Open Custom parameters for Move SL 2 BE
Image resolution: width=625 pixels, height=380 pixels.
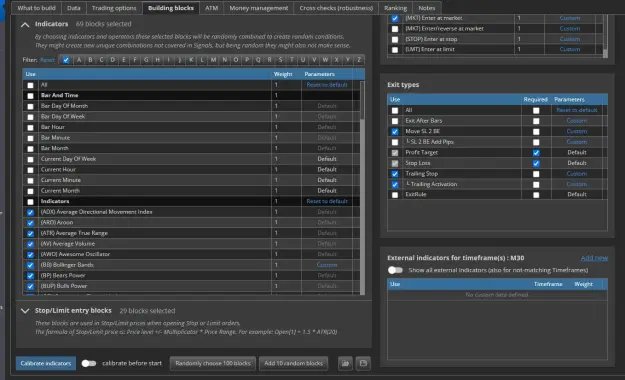click(577, 131)
